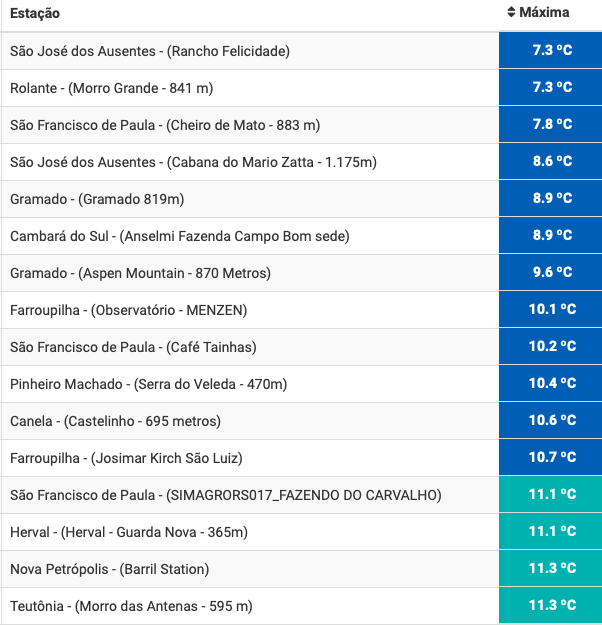Click the sort arrows icon beside Máxima
Image resolution: width=602 pixels, height=625 pixels.
(x=511, y=12)
